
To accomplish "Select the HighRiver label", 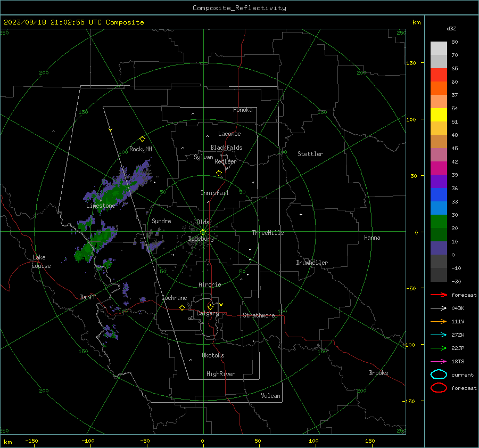I will coord(221,374).
